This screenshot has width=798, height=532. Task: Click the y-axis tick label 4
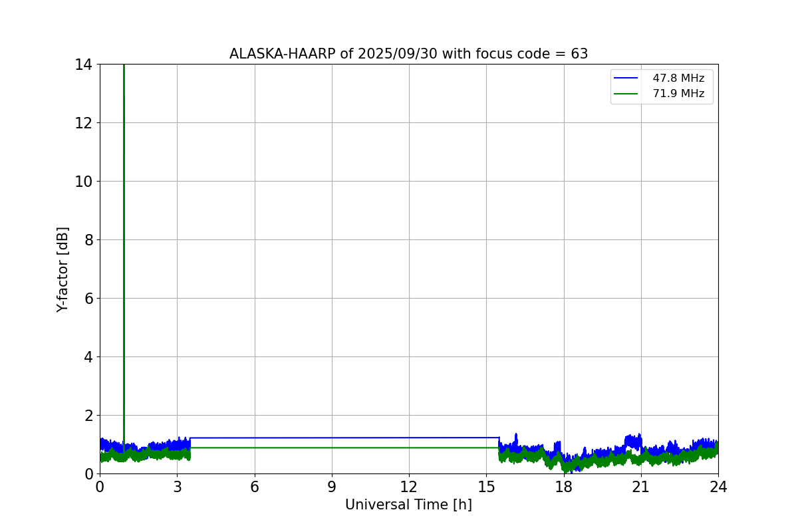pos(88,357)
